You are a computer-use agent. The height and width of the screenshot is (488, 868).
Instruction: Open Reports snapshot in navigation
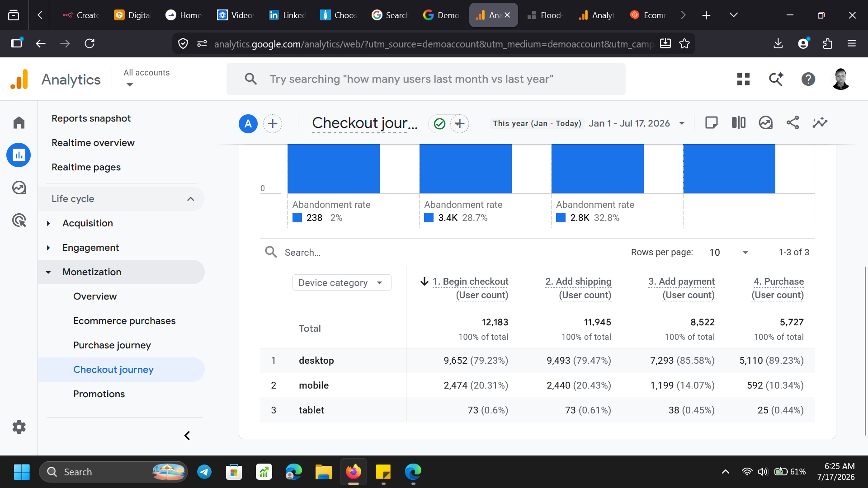[91, 118]
